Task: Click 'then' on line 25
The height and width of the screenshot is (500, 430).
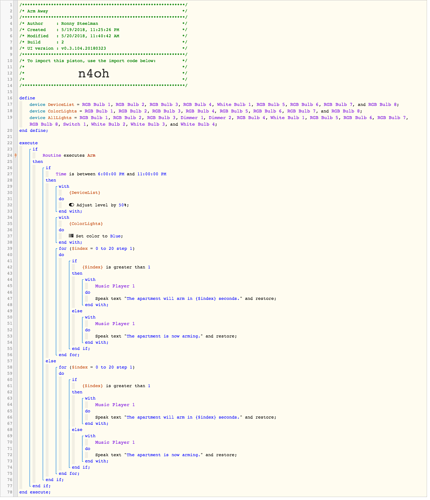Action: click(38, 162)
